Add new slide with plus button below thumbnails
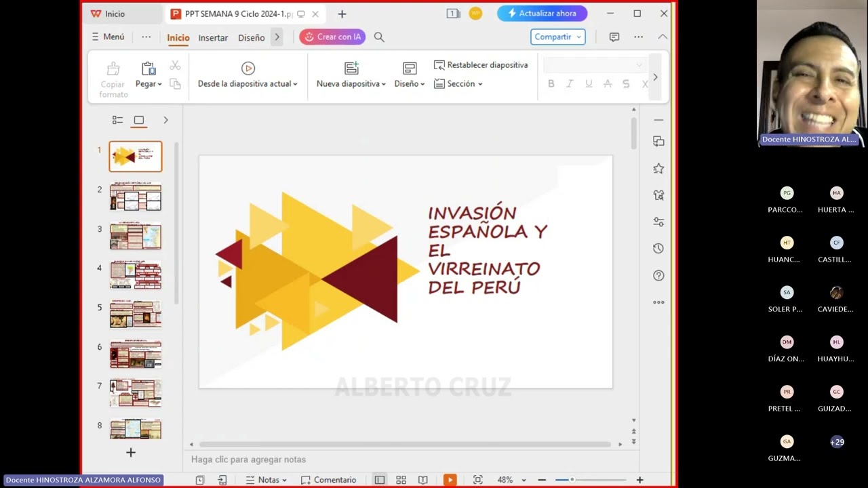 131,452
